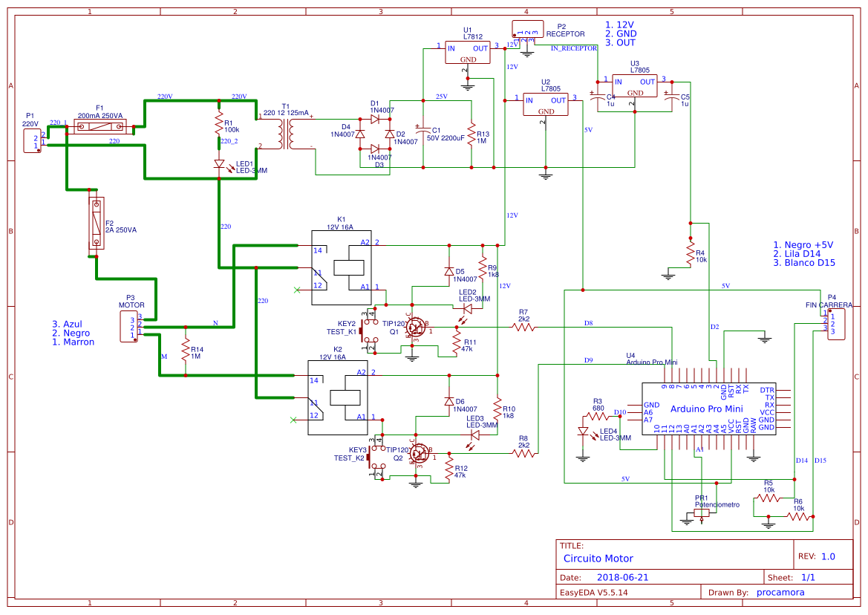Click capacitor C5 1u symbol
868x615 pixels.
672,97
